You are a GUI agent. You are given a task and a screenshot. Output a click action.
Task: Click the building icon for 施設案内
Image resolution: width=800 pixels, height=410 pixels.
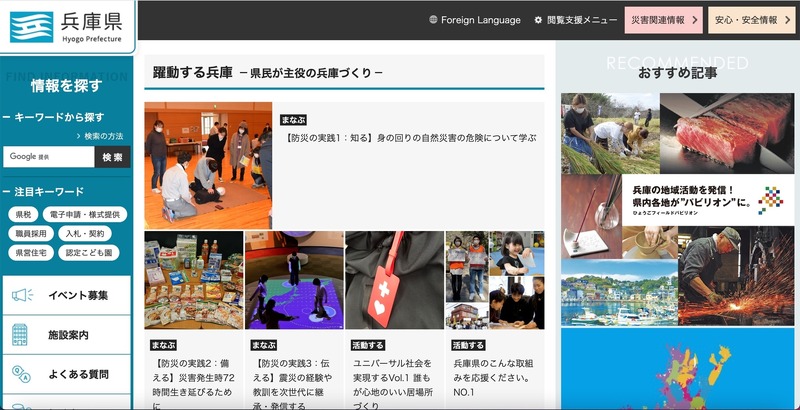20,335
